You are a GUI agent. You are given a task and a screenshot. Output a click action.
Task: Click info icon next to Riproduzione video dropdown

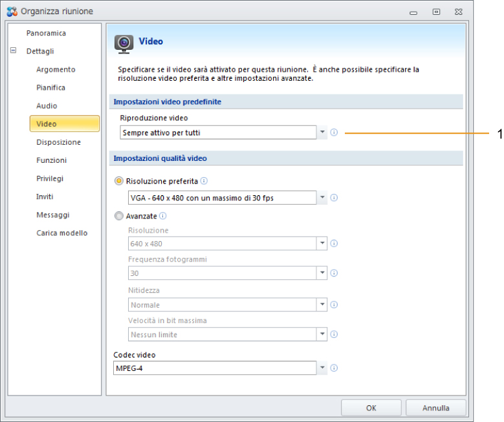click(334, 132)
